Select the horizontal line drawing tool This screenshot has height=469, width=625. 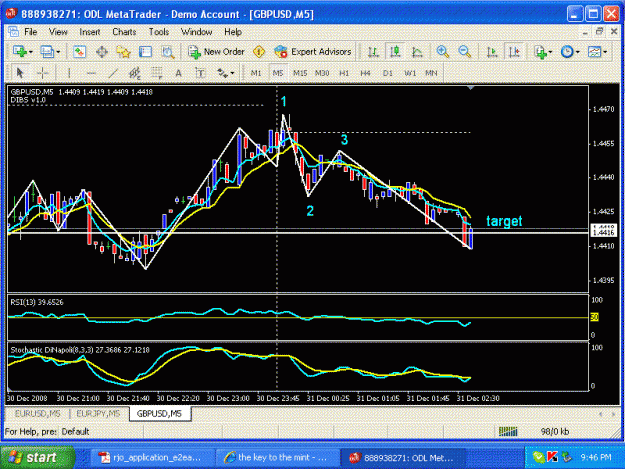91,73
